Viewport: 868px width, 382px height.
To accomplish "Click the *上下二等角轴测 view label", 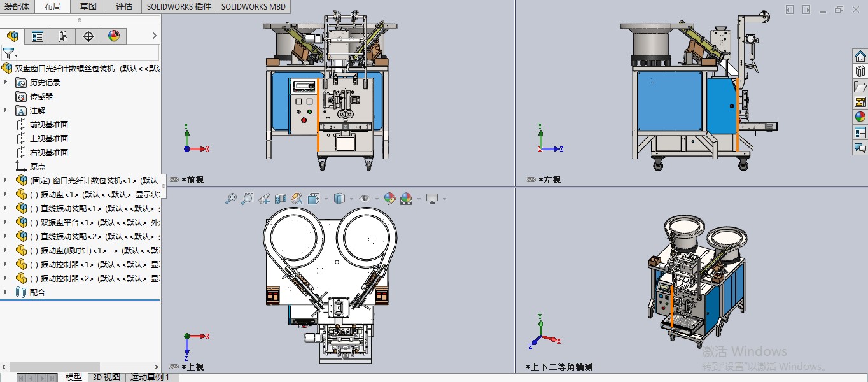I will pos(559,367).
